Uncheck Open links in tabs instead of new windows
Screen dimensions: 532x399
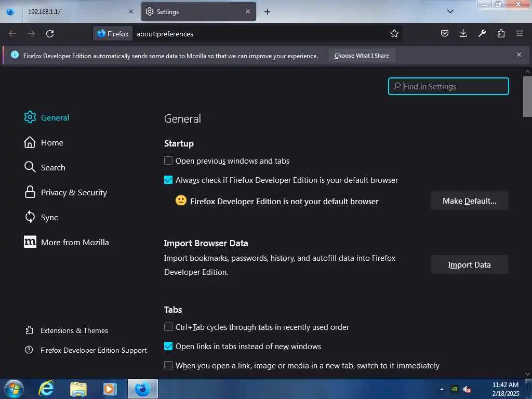click(x=168, y=346)
